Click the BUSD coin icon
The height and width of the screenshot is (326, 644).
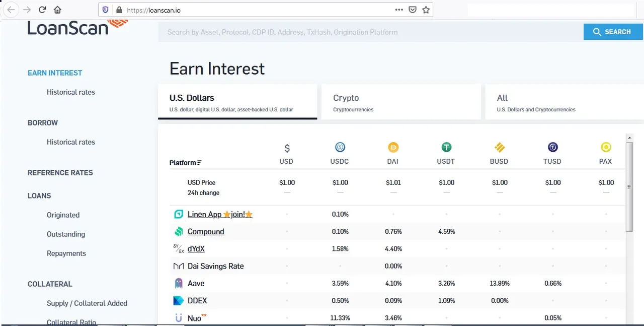(500, 147)
